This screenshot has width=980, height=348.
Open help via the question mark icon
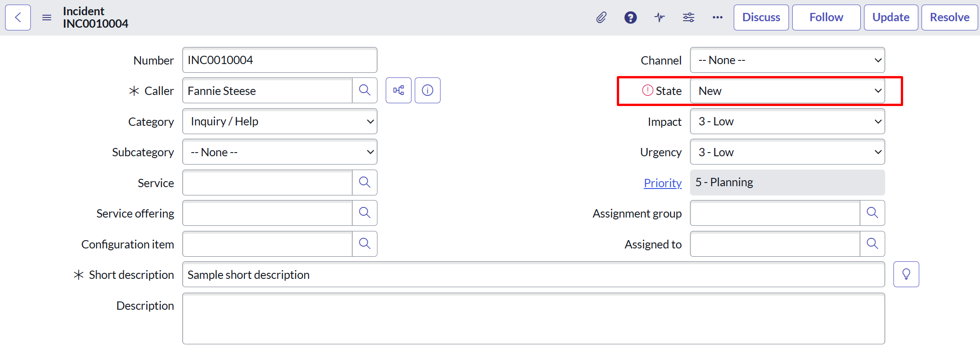630,18
